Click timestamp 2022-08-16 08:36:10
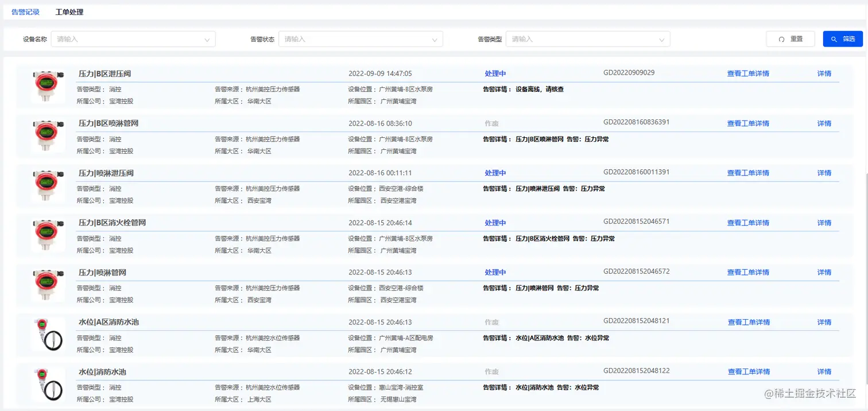The height and width of the screenshot is (411, 868). point(380,123)
